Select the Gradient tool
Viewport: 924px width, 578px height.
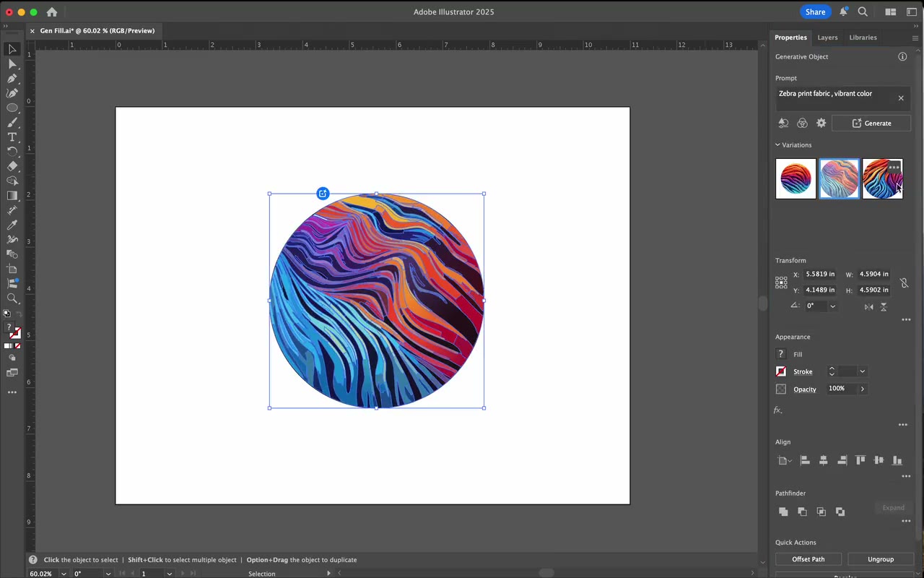12,195
